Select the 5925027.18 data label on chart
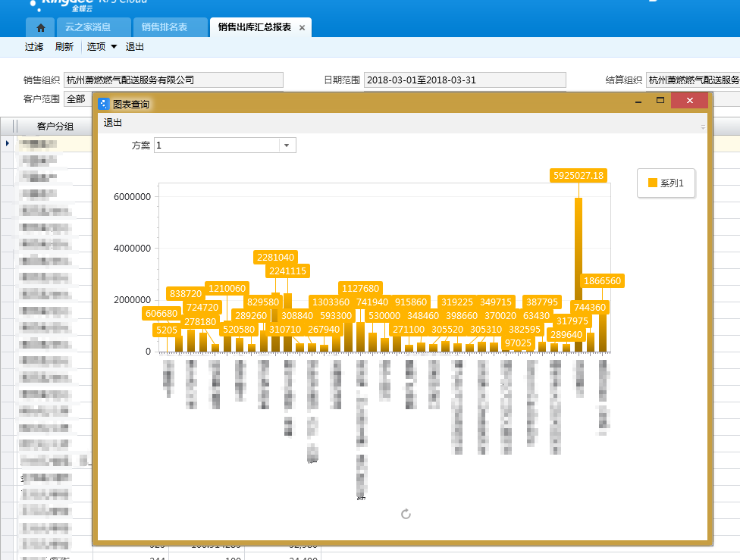 click(579, 175)
